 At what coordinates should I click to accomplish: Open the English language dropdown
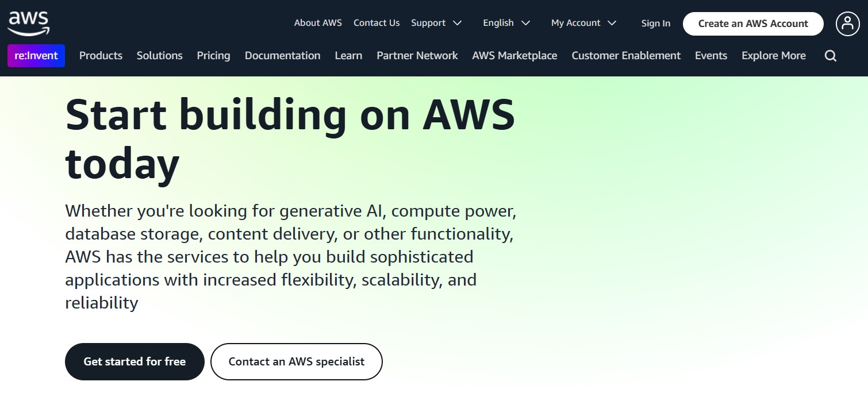click(x=506, y=23)
